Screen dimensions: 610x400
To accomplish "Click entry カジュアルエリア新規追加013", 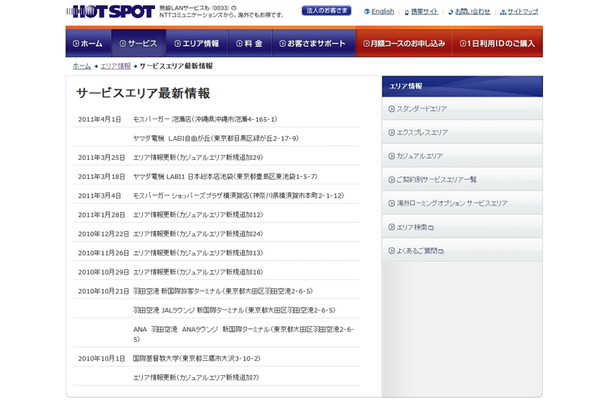I will (198, 253).
